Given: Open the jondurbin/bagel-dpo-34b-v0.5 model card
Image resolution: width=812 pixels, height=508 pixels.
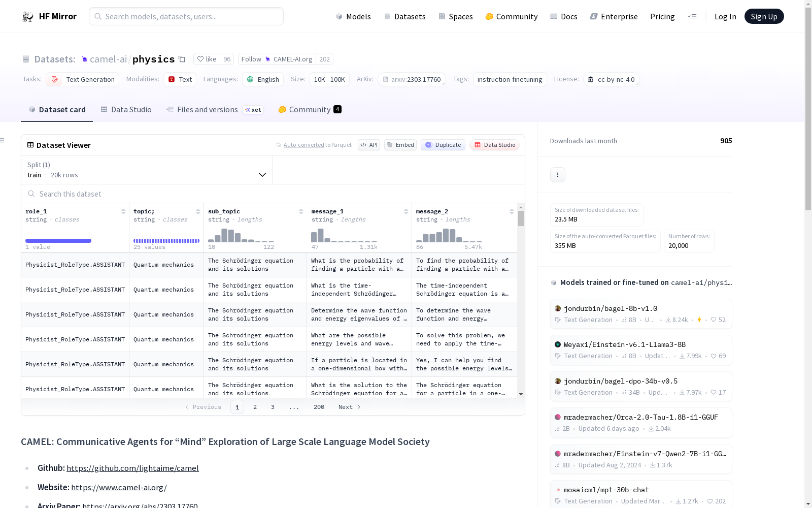Looking at the screenshot, I should pos(641,386).
